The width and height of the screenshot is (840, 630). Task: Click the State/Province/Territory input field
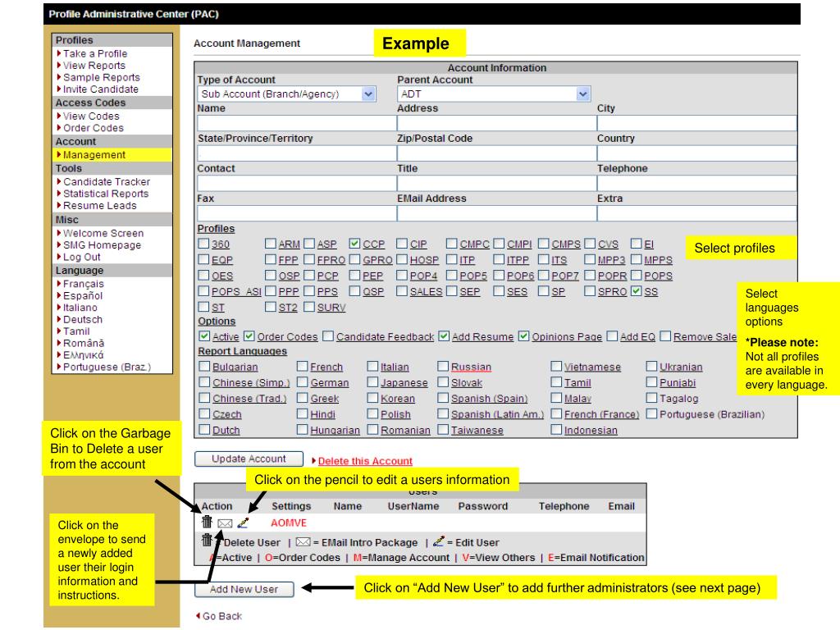point(297,153)
